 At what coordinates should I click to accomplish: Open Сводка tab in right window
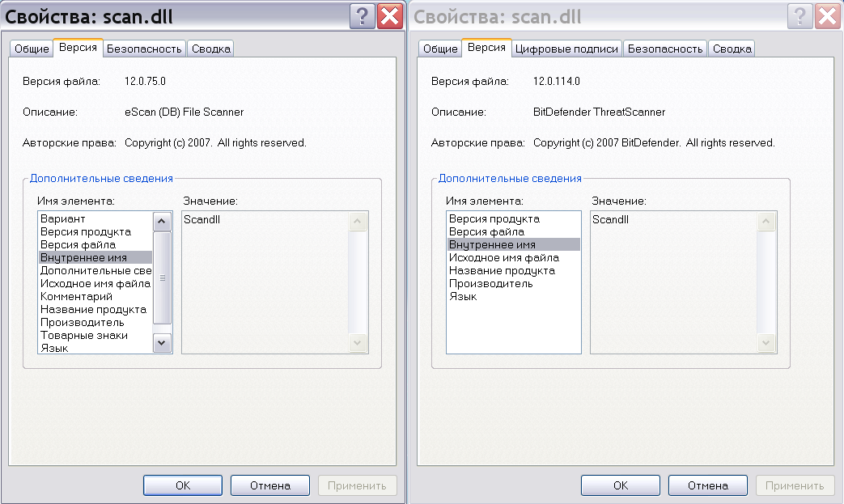[732, 49]
